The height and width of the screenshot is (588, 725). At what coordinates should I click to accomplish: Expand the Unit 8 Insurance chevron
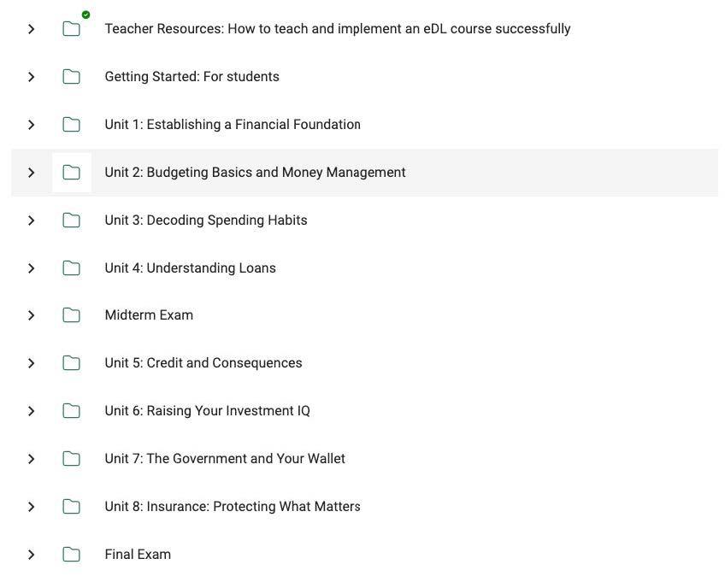pyautogui.click(x=32, y=507)
